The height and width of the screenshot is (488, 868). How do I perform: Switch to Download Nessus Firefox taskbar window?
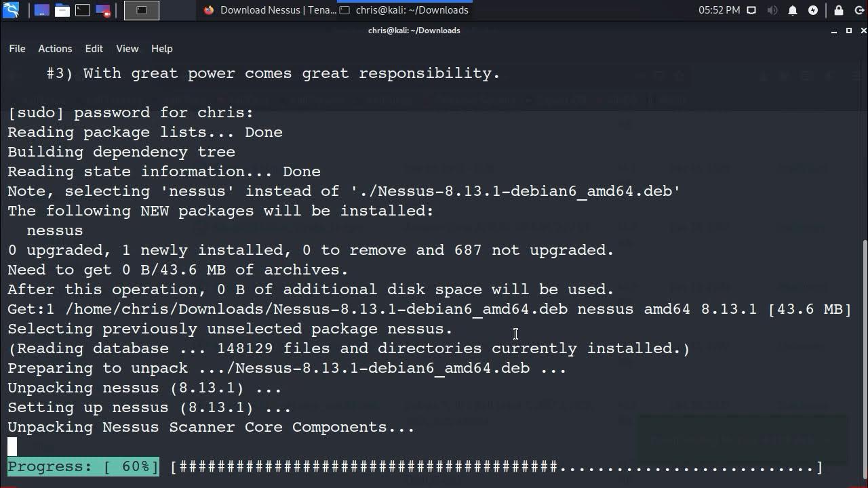coord(270,10)
